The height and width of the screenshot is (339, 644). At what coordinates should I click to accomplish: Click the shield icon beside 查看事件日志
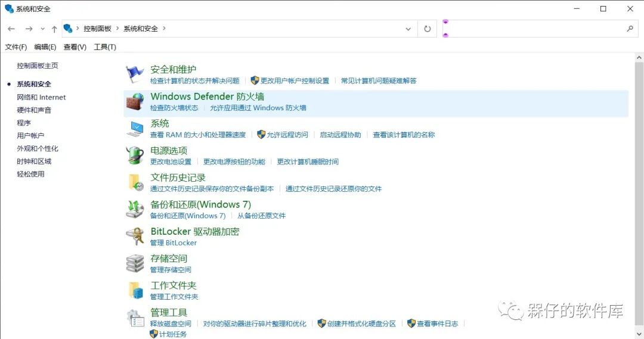411,324
